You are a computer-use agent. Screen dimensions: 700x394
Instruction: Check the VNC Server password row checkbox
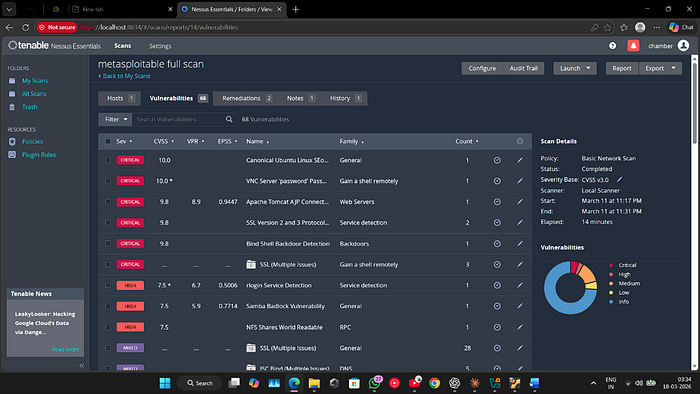pyautogui.click(x=108, y=181)
